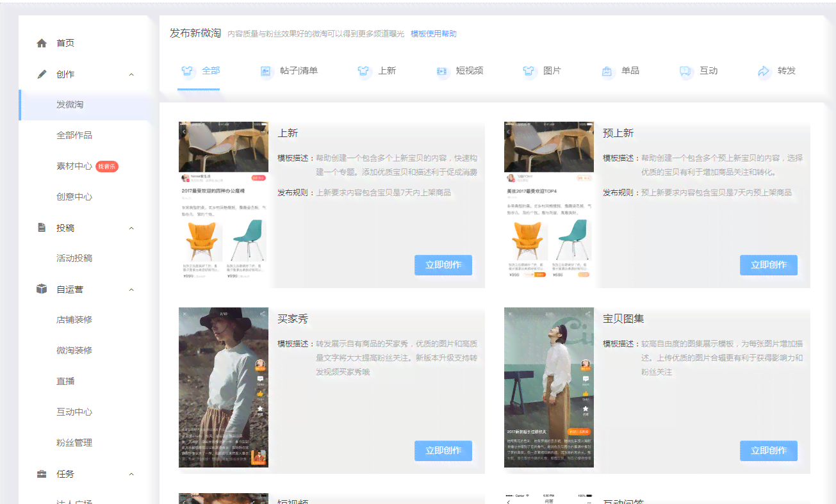Click the 买家秀 card title
The image size is (836, 504).
[x=293, y=319]
